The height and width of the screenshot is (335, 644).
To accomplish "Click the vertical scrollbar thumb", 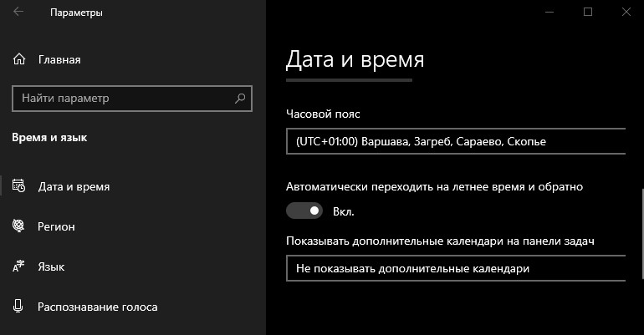I will 641,232.
